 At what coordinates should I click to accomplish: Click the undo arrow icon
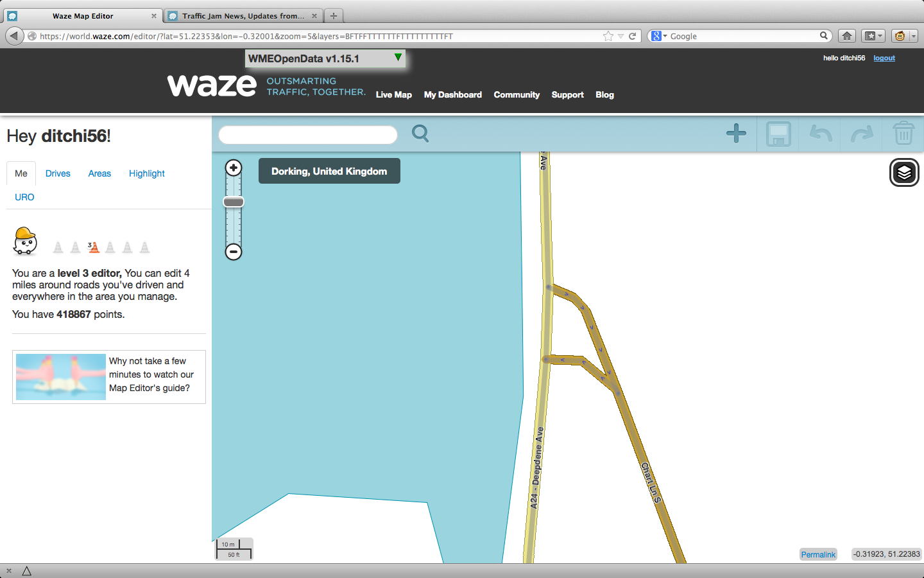[821, 134]
